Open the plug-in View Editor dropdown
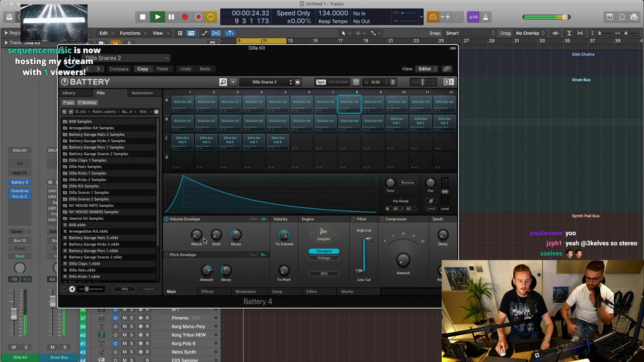Image resolution: width=644 pixels, height=362 pixels. point(427,69)
